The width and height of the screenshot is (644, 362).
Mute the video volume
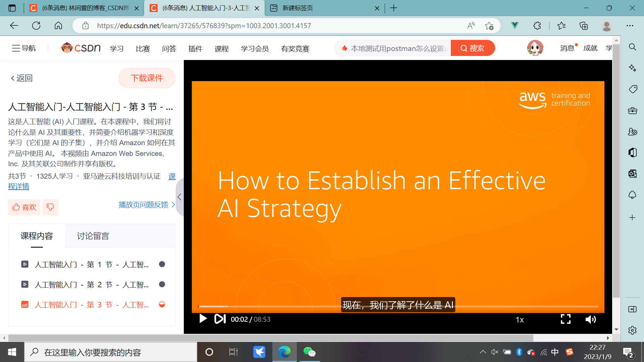590,319
